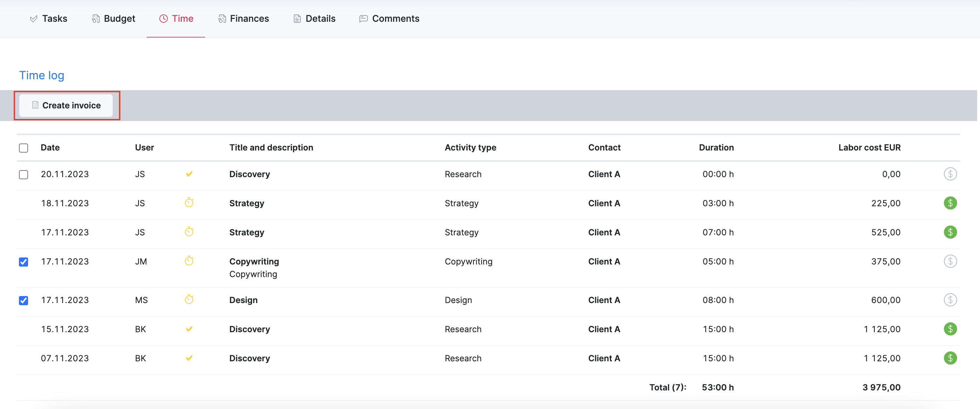This screenshot has height=409, width=980.
Task: Check the select-all checkbox in the table header
Action: pos(23,148)
